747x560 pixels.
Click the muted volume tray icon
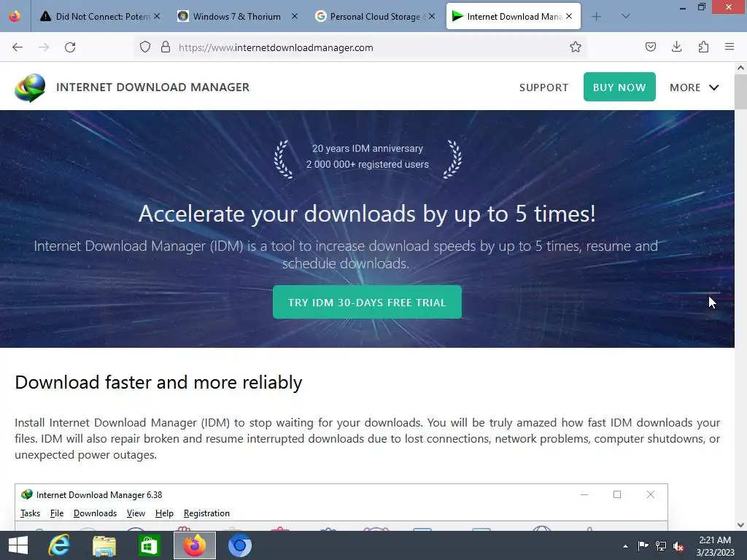tap(678, 546)
